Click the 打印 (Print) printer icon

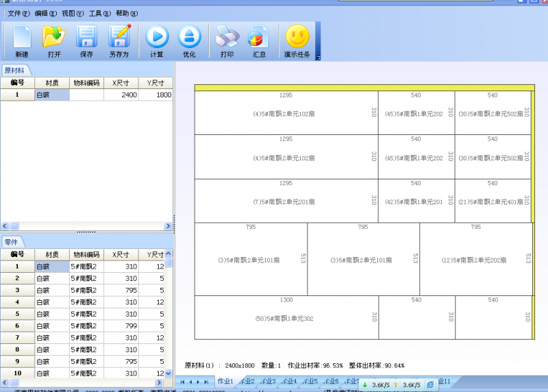pyautogui.click(x=227, y=40)
